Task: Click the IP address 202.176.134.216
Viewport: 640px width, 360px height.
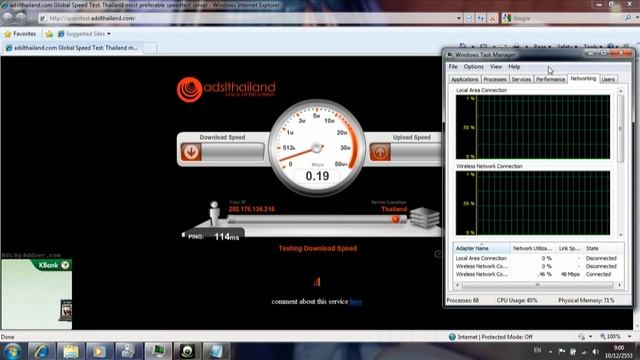Action: [251, 209]
